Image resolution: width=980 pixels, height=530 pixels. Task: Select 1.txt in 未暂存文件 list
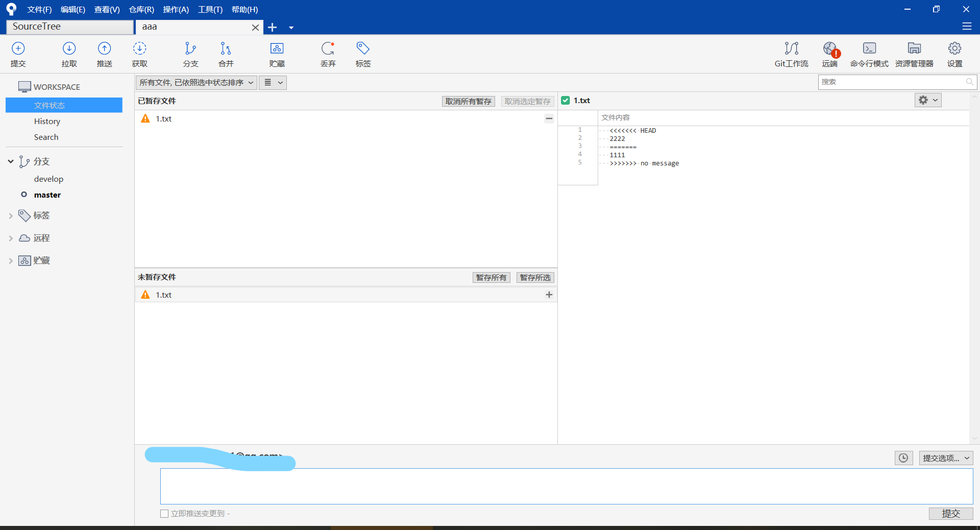[346, 295]
